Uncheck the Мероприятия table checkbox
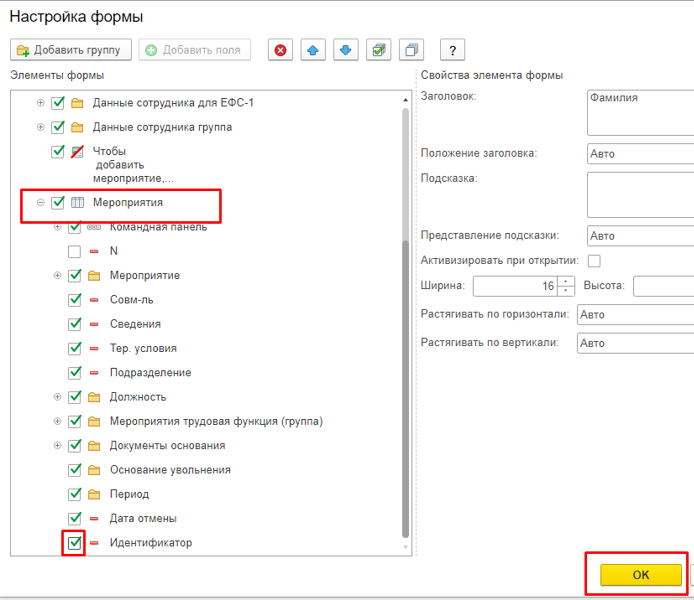 click(58, 203)
